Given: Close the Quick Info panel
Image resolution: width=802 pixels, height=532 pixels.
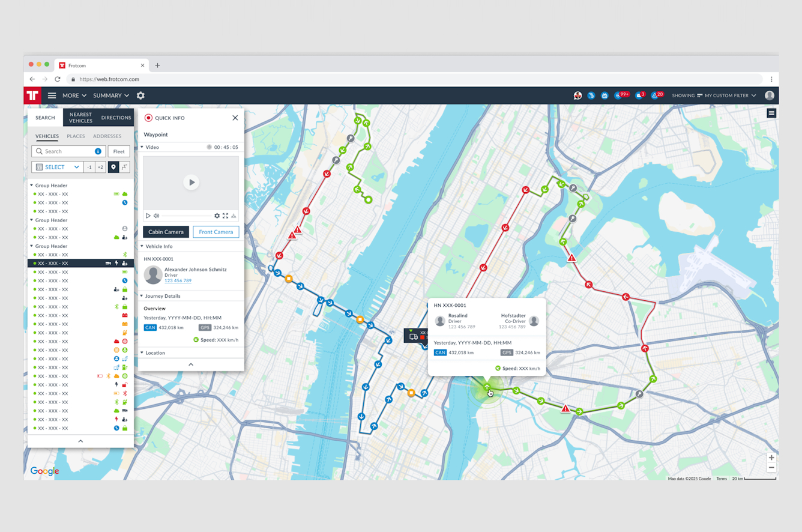Looking at the screenshot, I should (235, 118).
